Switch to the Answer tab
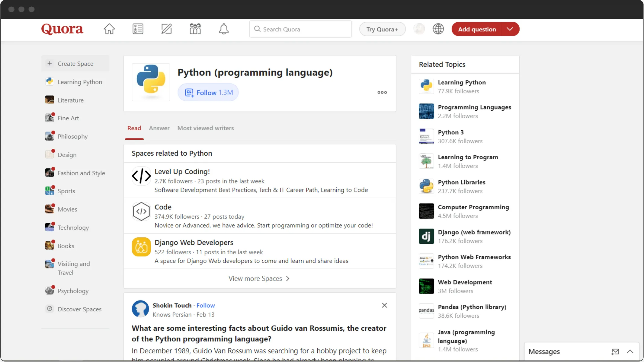 coord(159,128)
